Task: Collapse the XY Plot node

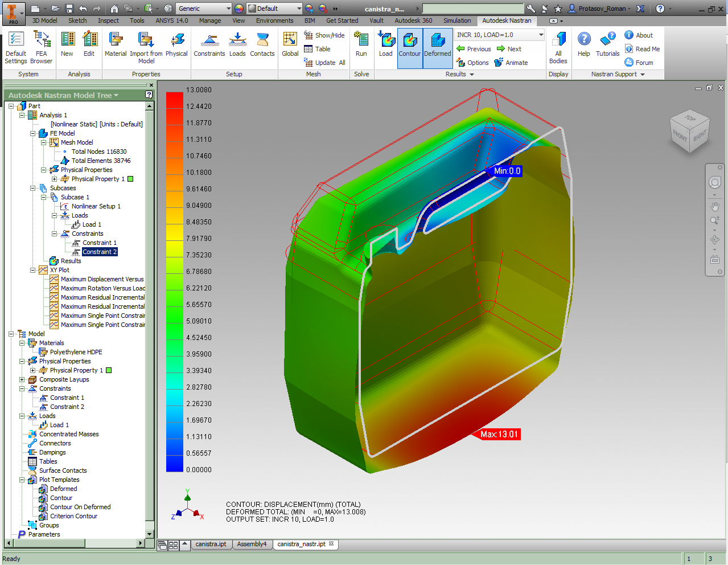Action: tap(32, 270)
